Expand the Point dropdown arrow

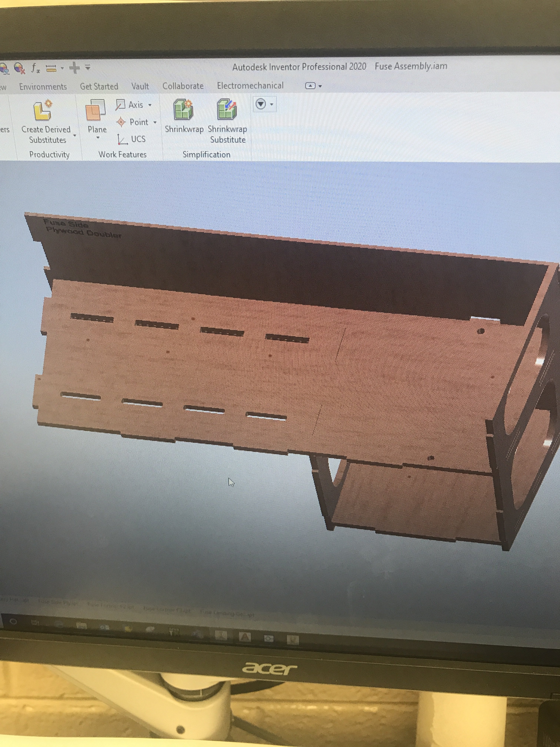pyautogui.click(x=155, y=122)
